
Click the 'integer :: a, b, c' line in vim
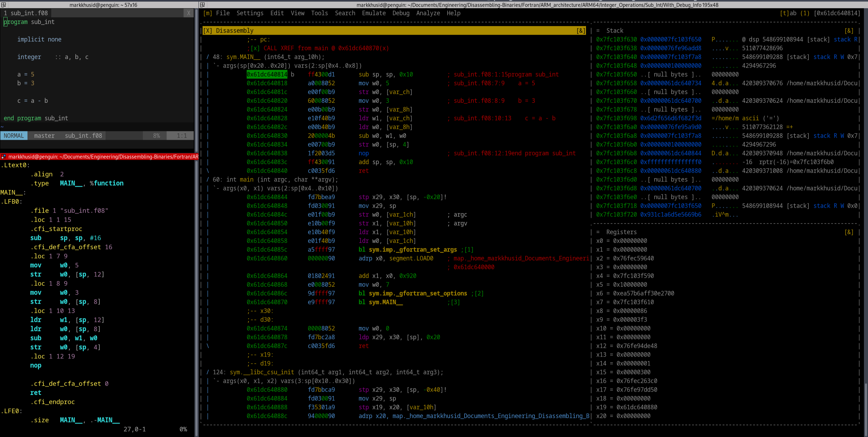(x=53, y=57)
